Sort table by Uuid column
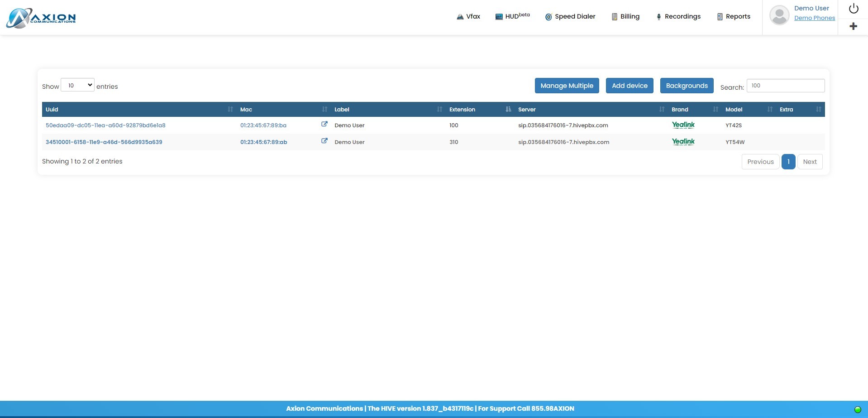Viewport: 868px width, 418px height. pyautogui.click(x=139, y=109)
